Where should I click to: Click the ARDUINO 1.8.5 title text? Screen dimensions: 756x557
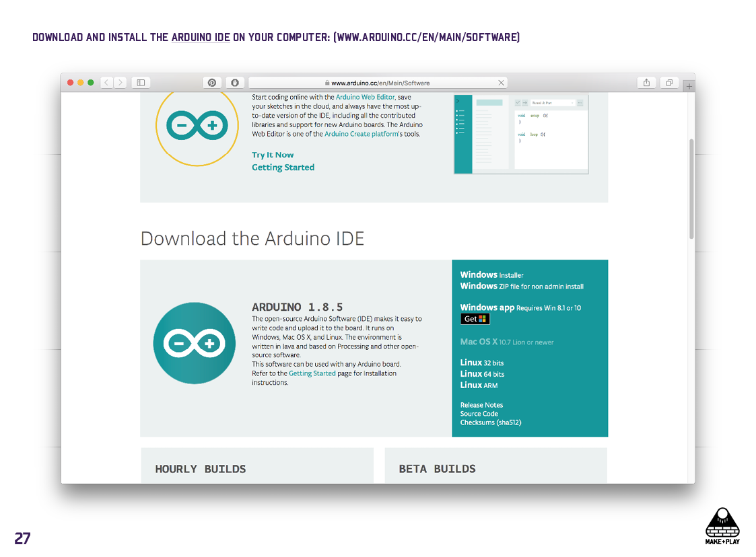coord(298,307)
